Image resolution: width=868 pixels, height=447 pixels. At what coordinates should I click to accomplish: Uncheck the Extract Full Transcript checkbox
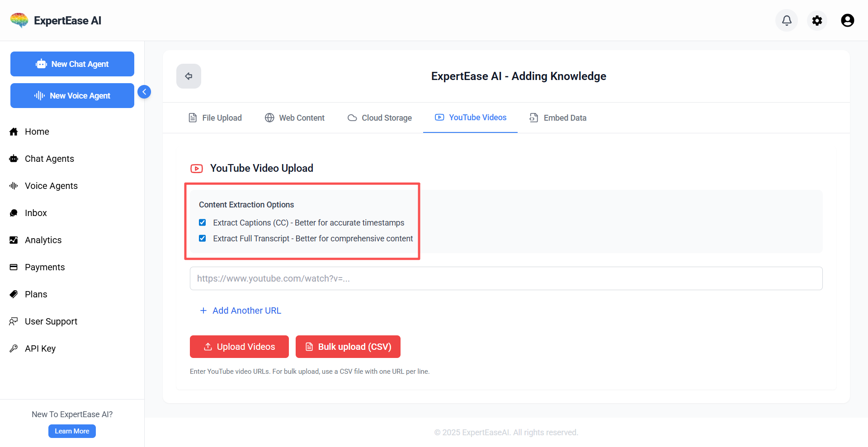pos(203,238)
